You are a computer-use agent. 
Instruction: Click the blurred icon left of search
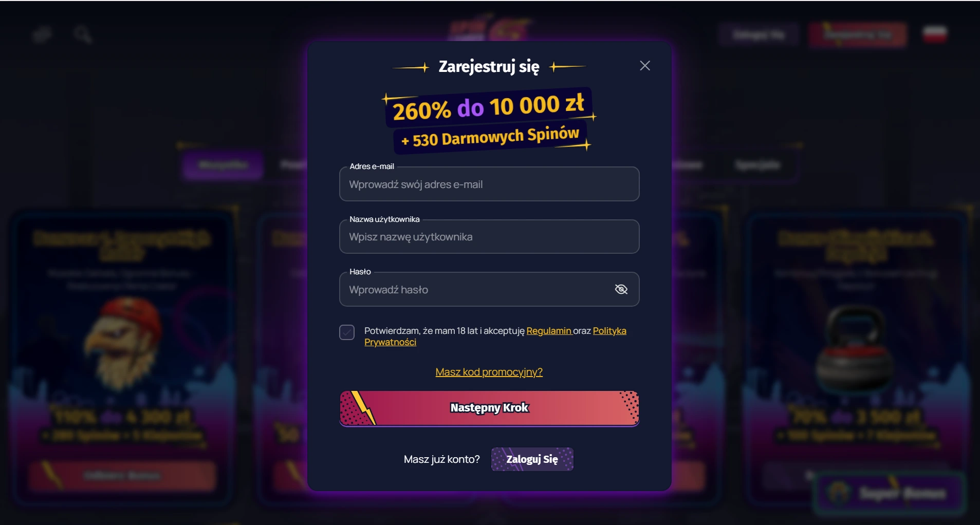[x=42, y=35]
